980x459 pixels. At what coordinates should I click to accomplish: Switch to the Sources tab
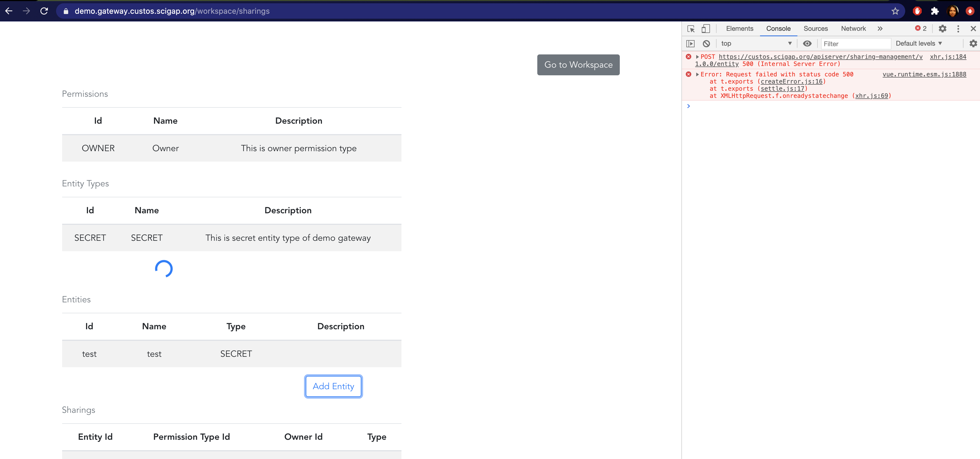click(815, 29)
